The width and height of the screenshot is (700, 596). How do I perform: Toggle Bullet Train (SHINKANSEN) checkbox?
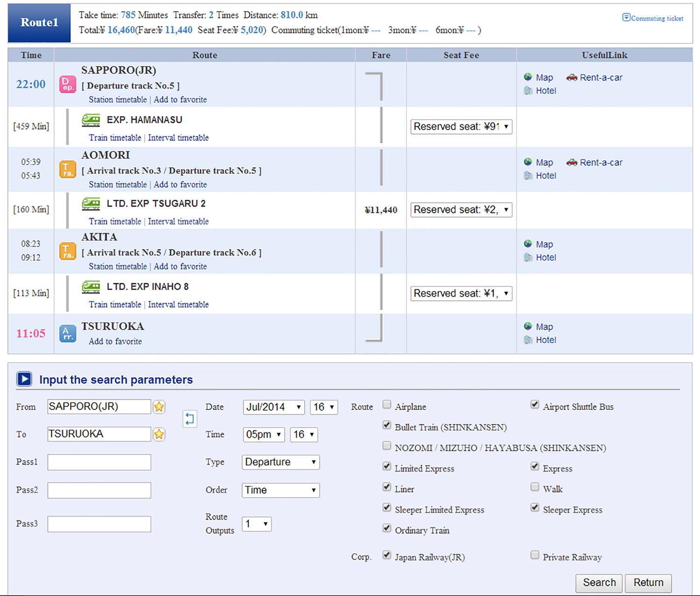tap(387, 425)
